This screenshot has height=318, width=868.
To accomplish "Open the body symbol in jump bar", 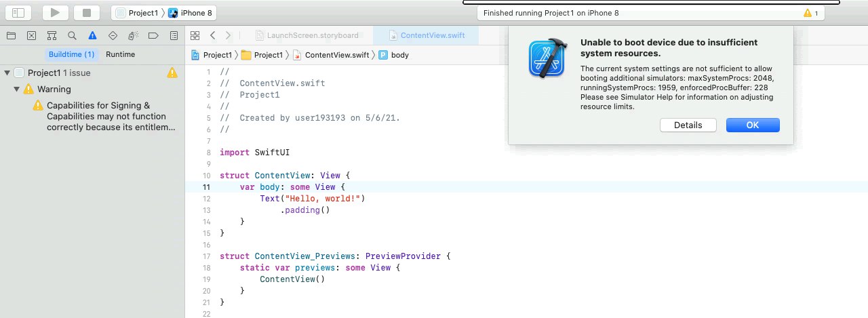I will (394, 55).
